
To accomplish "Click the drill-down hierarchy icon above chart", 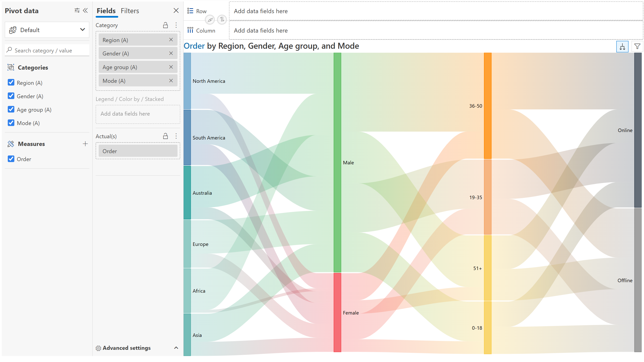I will coord(622,46).
